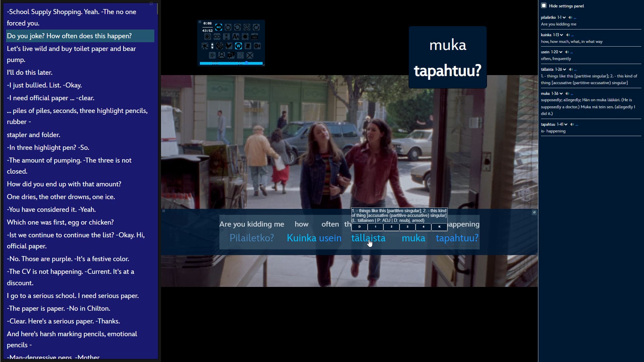The height and width of the screenshot is (362, 644).
Task: Click the subtitle word Kuinka
Action: (x=302, y=238)
